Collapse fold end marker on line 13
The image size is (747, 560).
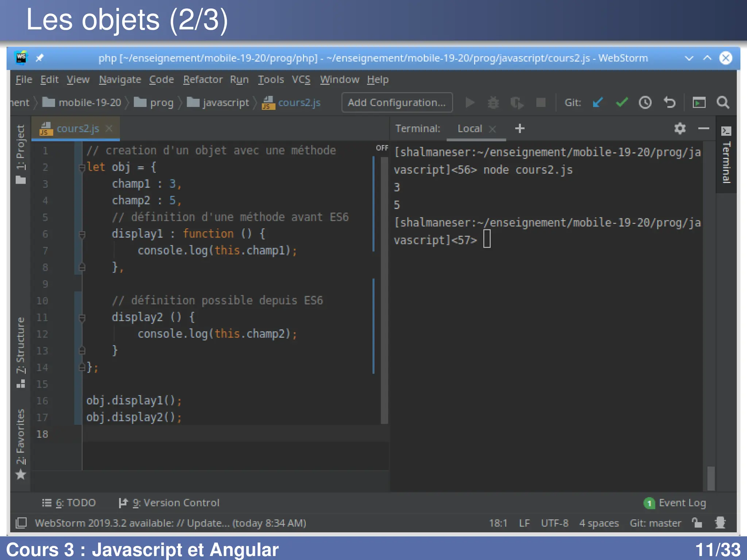click(x=82, y=351)
